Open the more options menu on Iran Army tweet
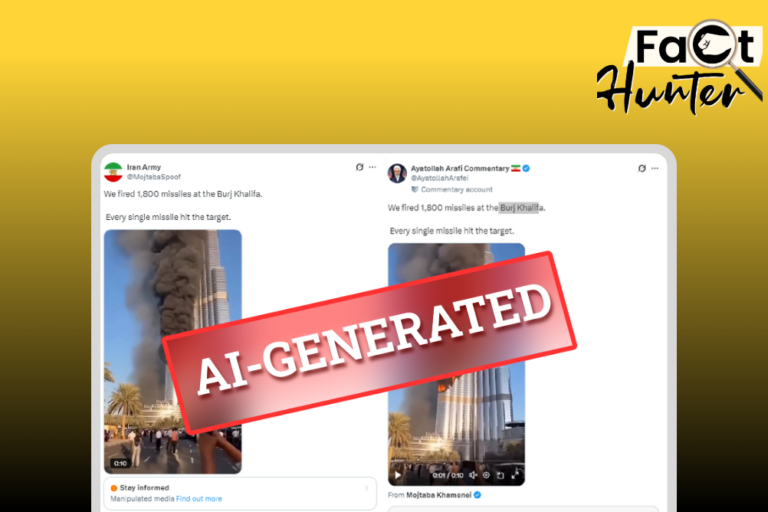The height and width of the screenshot is (512, 768). tap(372, 167)
